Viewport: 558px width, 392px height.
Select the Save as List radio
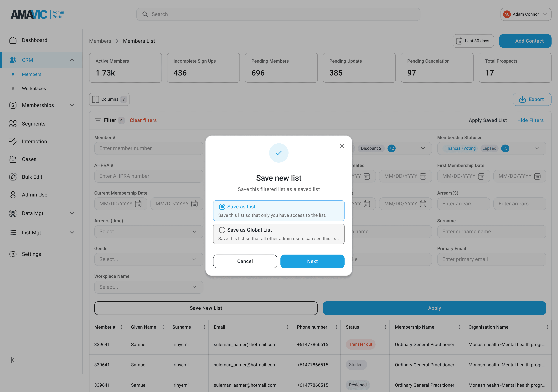222,207
